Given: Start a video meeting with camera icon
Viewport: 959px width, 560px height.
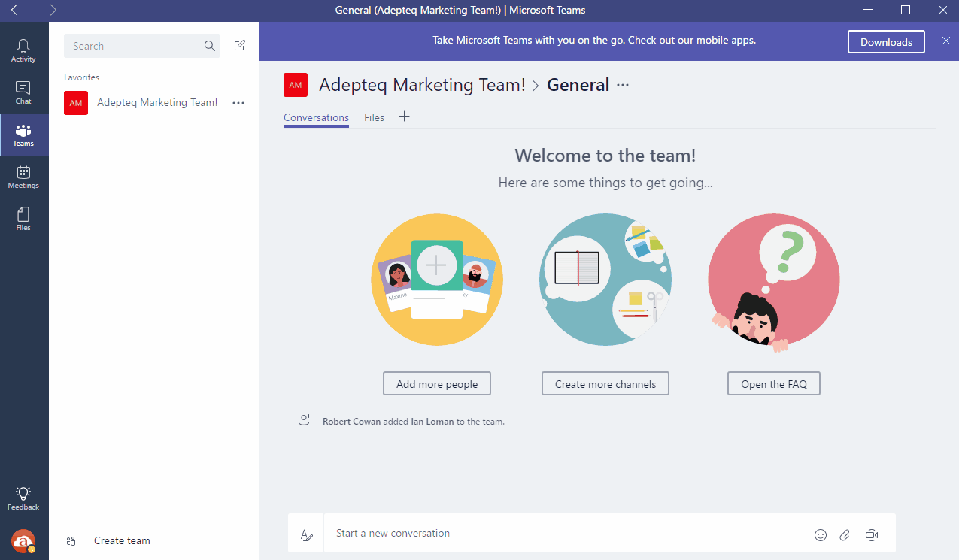Looking at the screenshot, I should (x=872, y=535).
